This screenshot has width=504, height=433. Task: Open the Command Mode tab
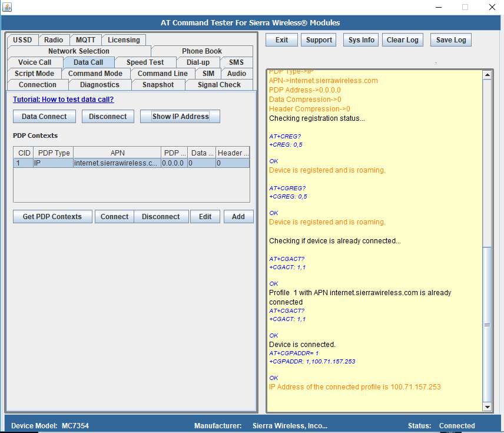pyautogui.click(x=95, y=74)
